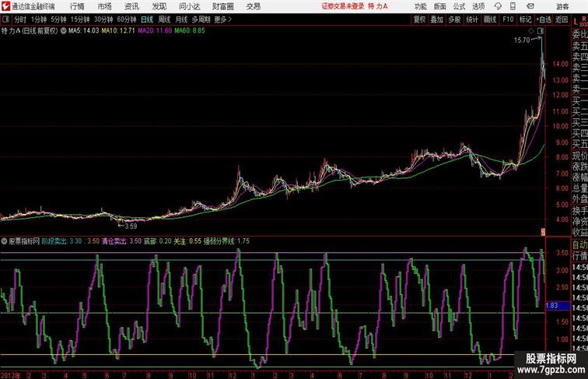The width and height of the screenshot is (588, 379).
Task: Open the 资讯 menu
Action: click(x=131, y=6)
